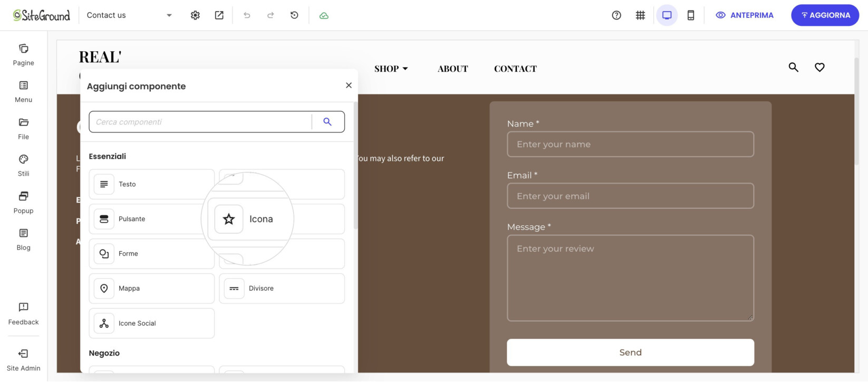The height and width of the screenshot is (382, 868).
Task: Add a Mappa component
Action: [x=151, y=289]
